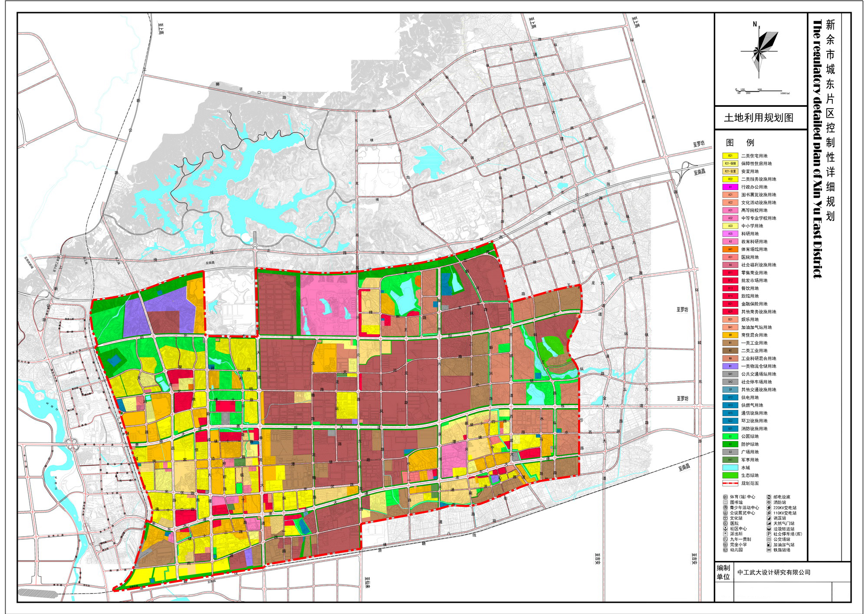Click the water area (水域) cyan swatch
The image size is (868, 614).
(730, 468)
